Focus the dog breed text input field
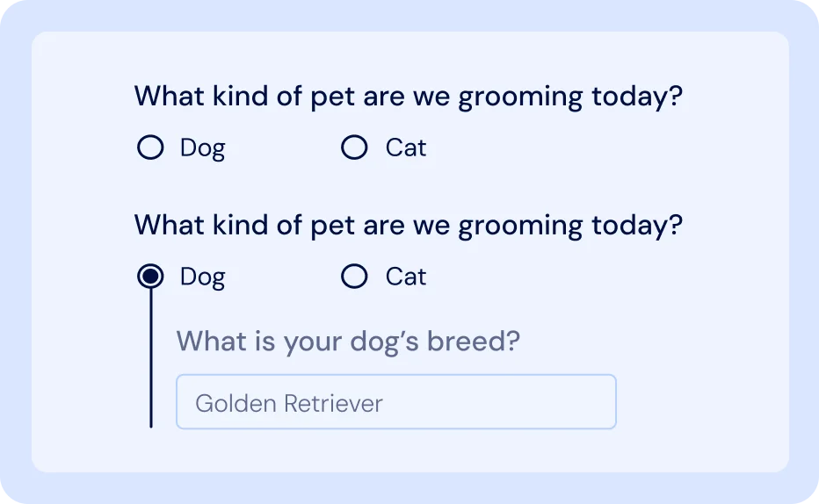 click(395, 402)
